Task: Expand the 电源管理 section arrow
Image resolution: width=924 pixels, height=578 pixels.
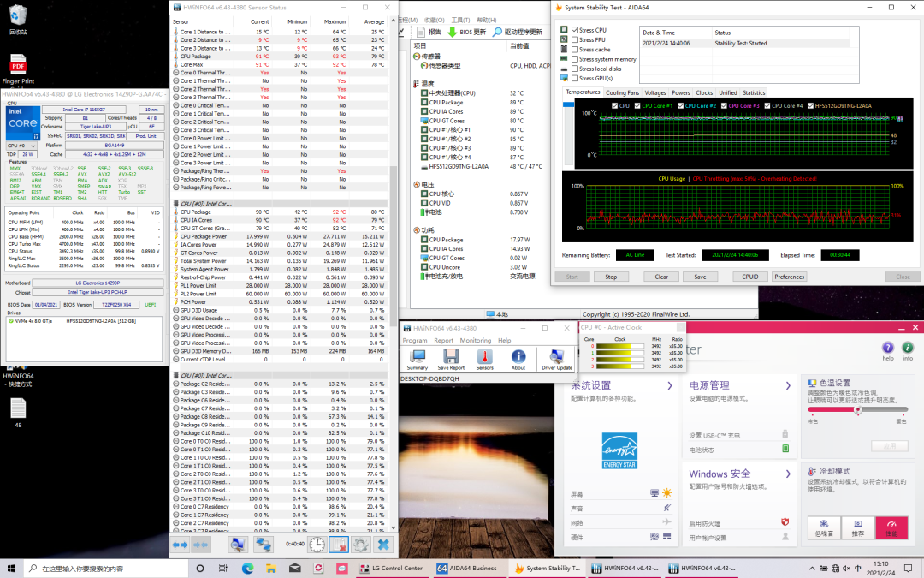Action: pos(789,386)
